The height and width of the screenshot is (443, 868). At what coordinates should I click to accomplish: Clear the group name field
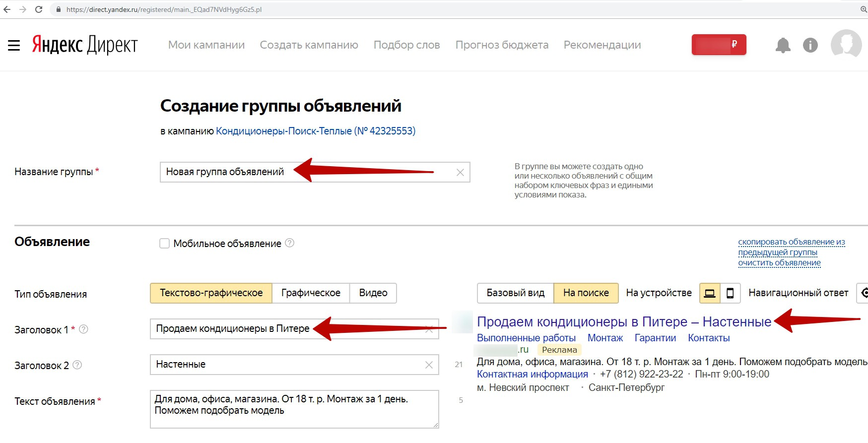click(460, 172)
